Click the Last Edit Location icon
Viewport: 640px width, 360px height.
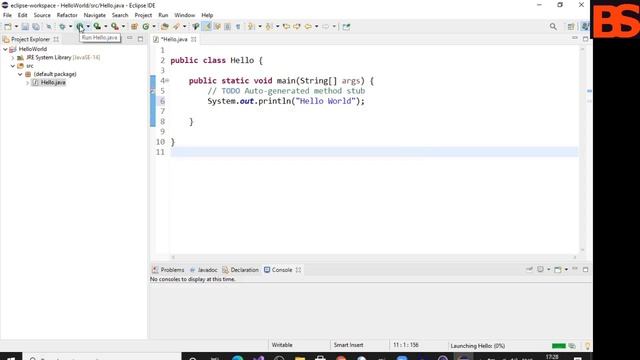287,27
